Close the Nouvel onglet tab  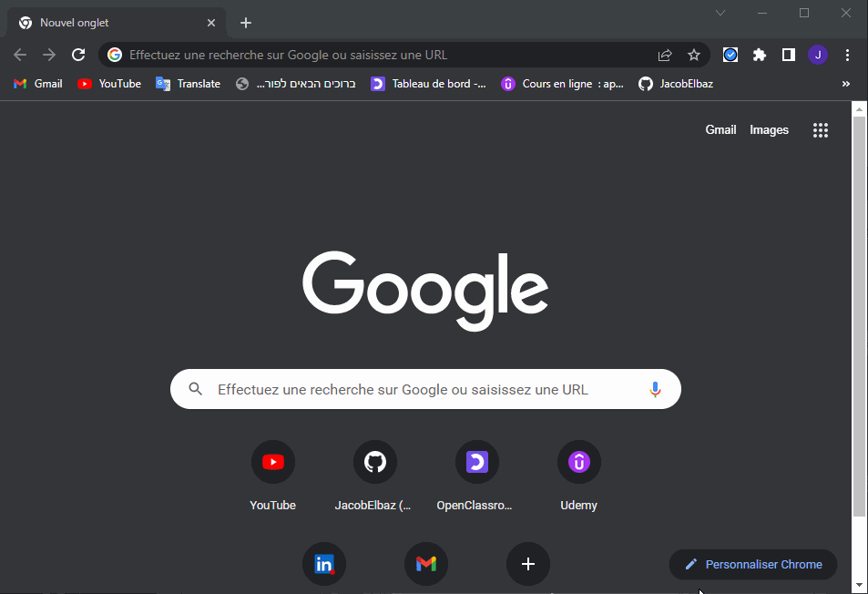click(x=211, y=23)
